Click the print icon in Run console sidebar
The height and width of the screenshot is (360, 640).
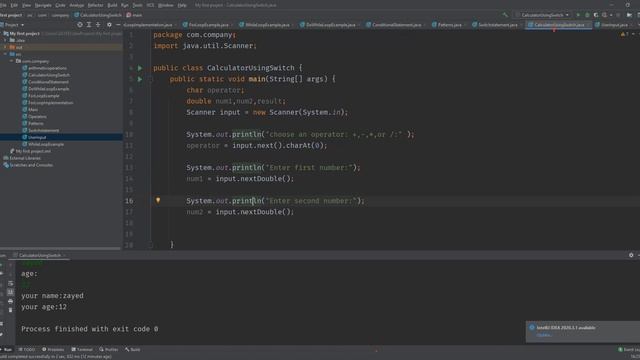(11, 301)
